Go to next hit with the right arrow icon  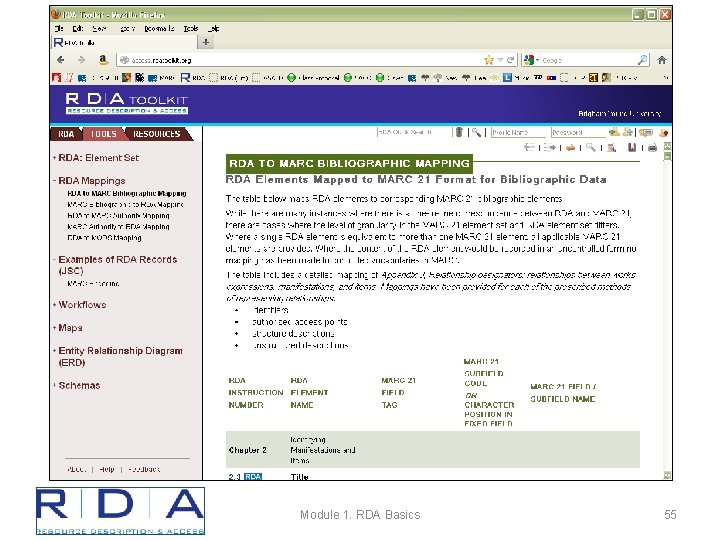pos(550,147)
